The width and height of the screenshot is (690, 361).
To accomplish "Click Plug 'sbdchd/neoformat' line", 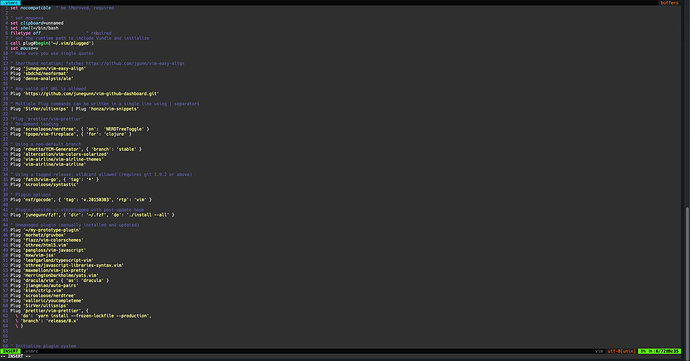I will click(x=39, y=74).
